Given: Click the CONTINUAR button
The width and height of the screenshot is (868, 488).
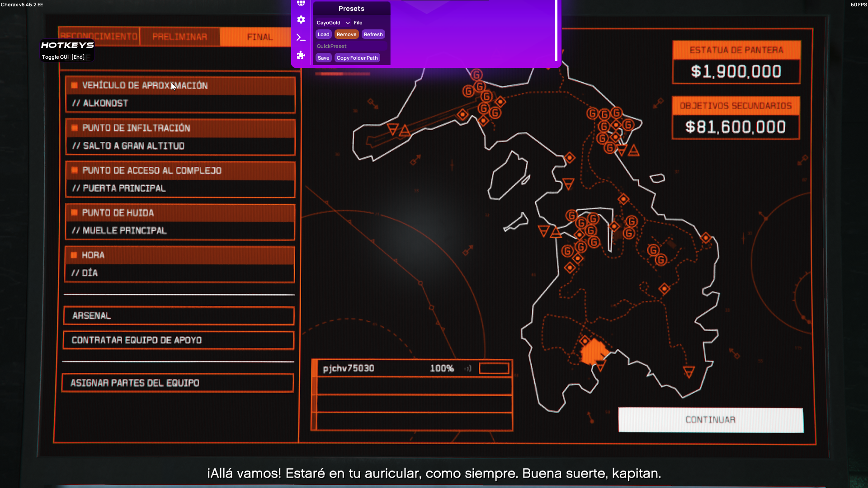Looking at the screenshot, I should point(711,420).
